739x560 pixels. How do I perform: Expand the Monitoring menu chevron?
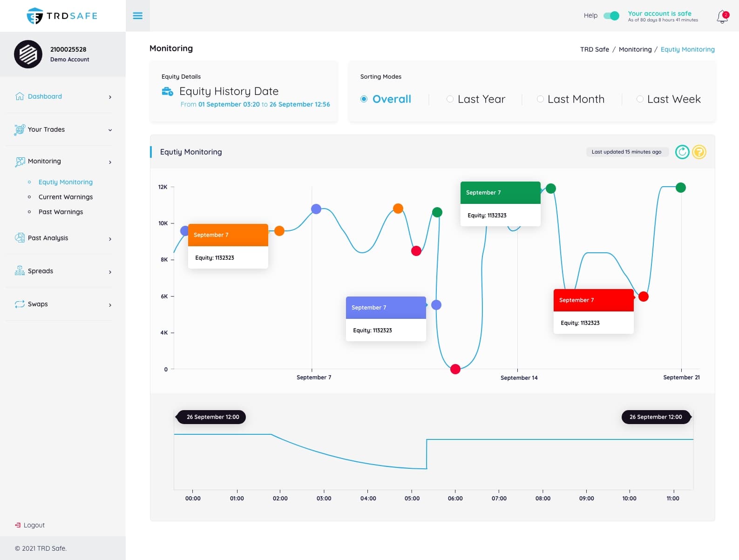110,162
